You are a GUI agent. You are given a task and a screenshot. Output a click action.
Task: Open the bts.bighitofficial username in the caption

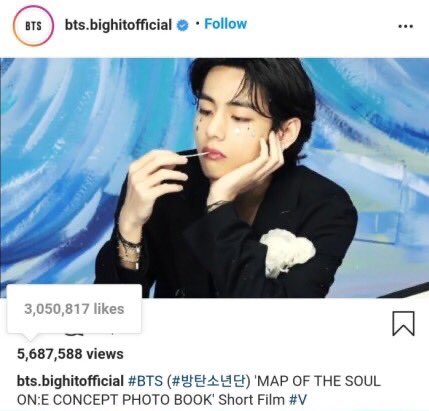70,381
